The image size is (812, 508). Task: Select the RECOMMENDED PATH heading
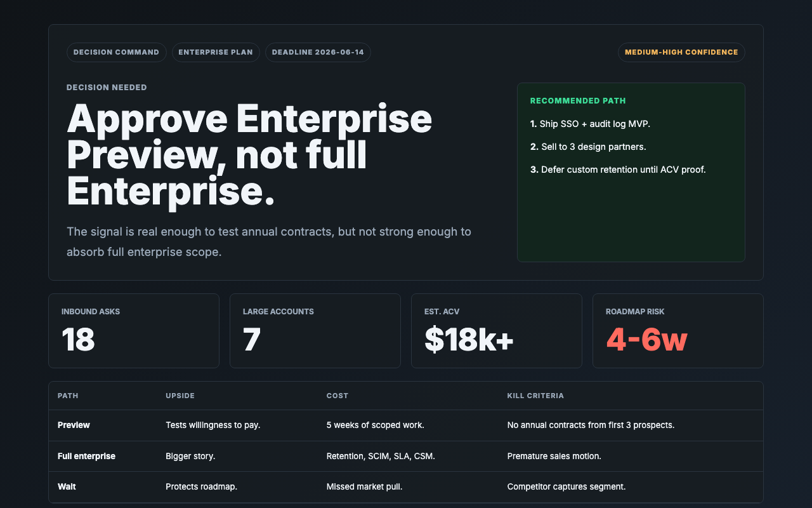[578, 101]
